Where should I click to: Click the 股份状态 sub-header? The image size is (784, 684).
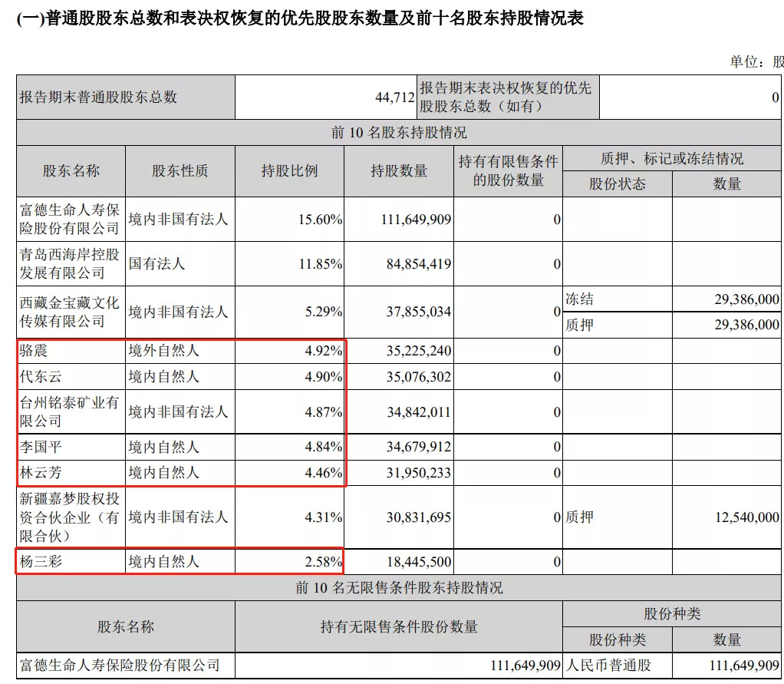618,184
